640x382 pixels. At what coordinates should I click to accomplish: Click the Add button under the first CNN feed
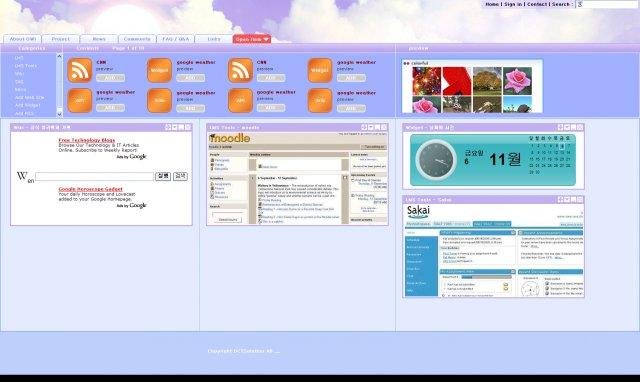tap(111, 78)
